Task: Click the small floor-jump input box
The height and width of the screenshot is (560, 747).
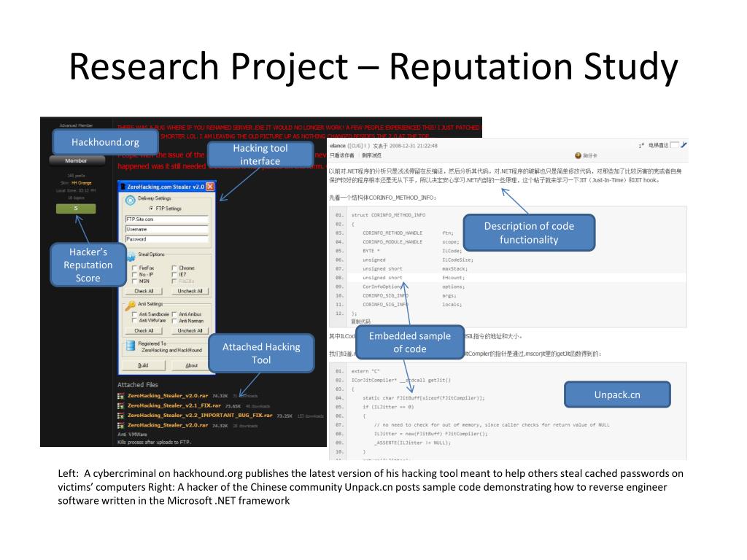Action: coord(675,145)
